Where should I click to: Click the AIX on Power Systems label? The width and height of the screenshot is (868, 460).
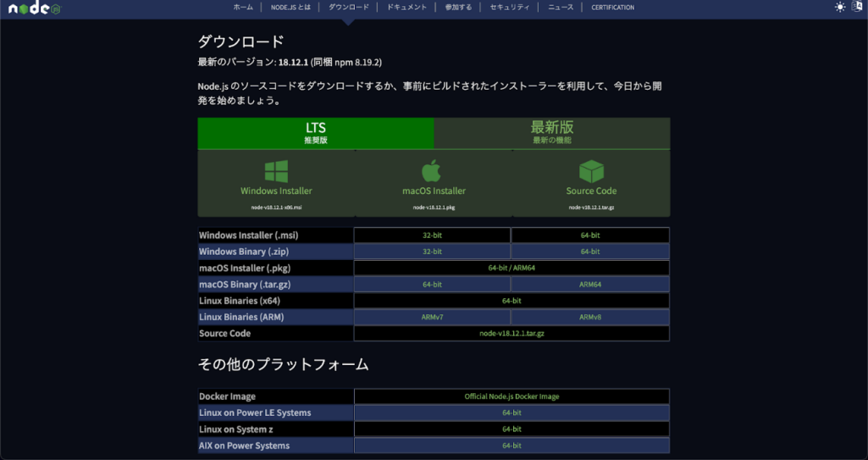pyautogui.click(x=244, y=446)
